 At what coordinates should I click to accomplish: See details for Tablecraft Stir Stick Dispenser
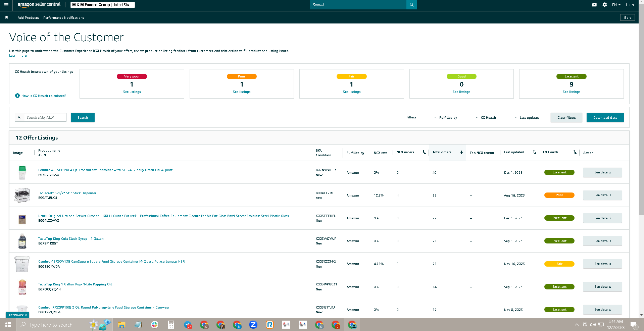[x=602, y=195]
